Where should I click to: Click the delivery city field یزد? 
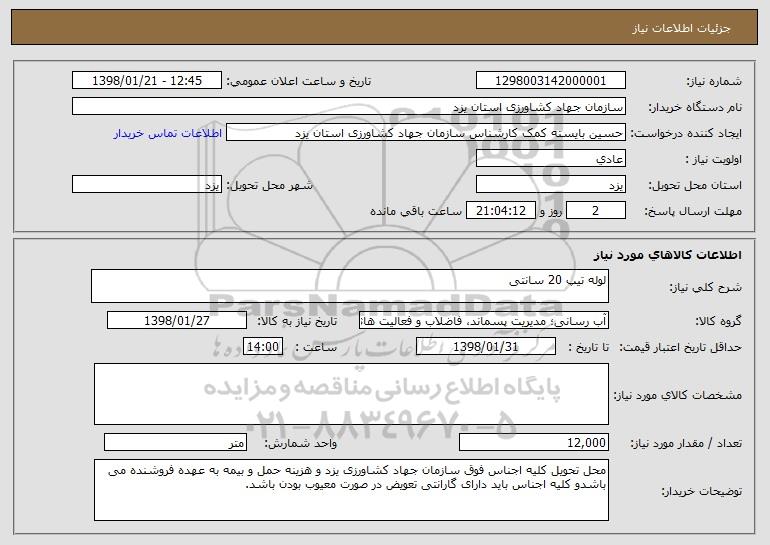coord(147,185)
